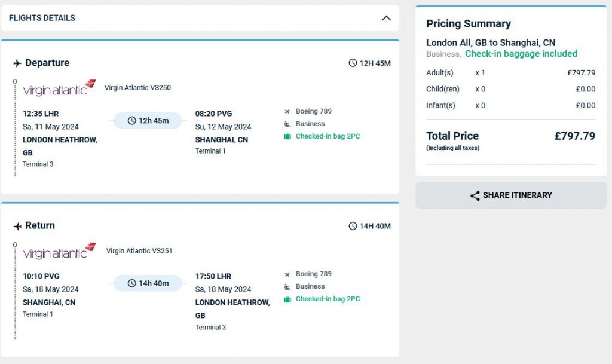The width and height of the screenshot is (612, 364).
Task: Click the clock icon beside 14H 40M
Action: point(353,225)
